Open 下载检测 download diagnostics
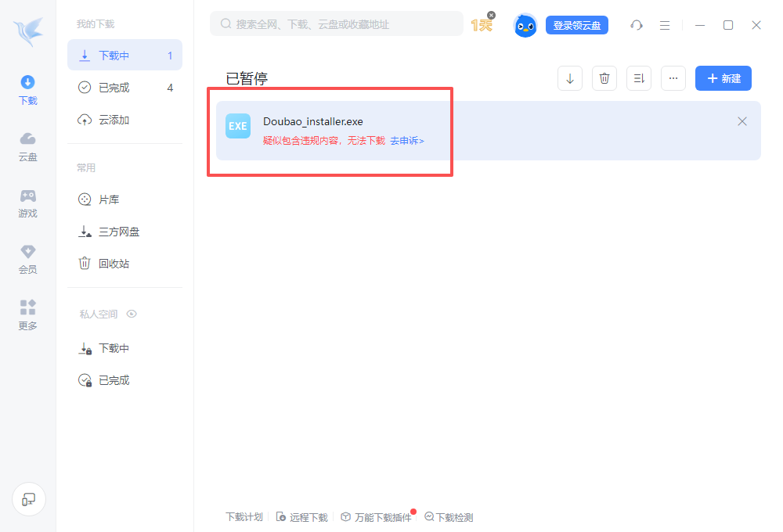783x532 pixels. [x=449, y=517]
